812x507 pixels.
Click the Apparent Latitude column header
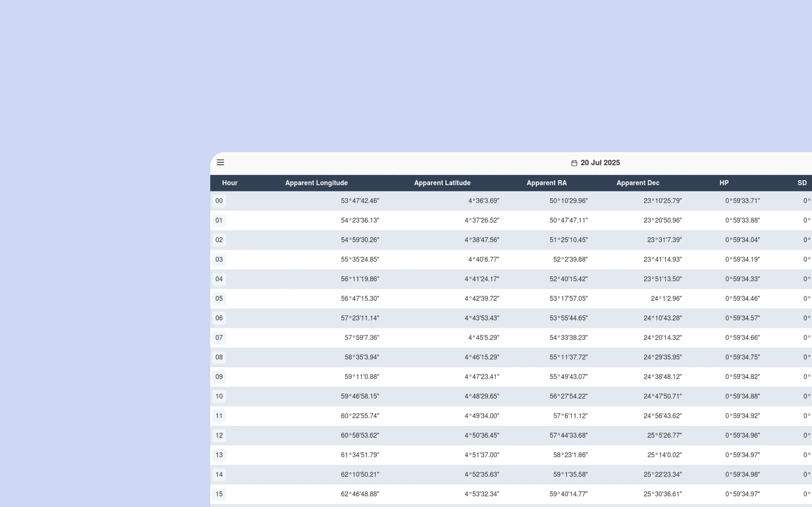point(442,183)
